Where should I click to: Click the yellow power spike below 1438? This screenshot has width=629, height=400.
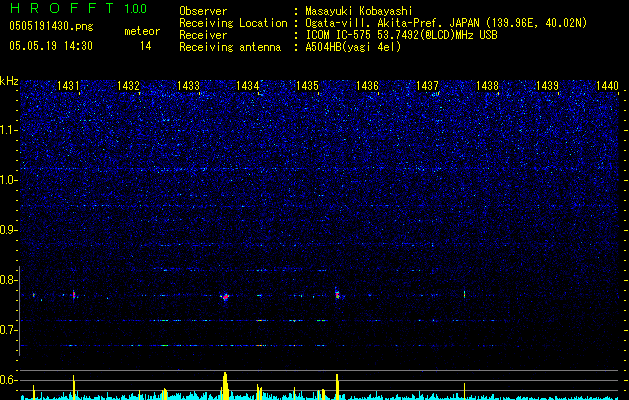pos(465,391)
